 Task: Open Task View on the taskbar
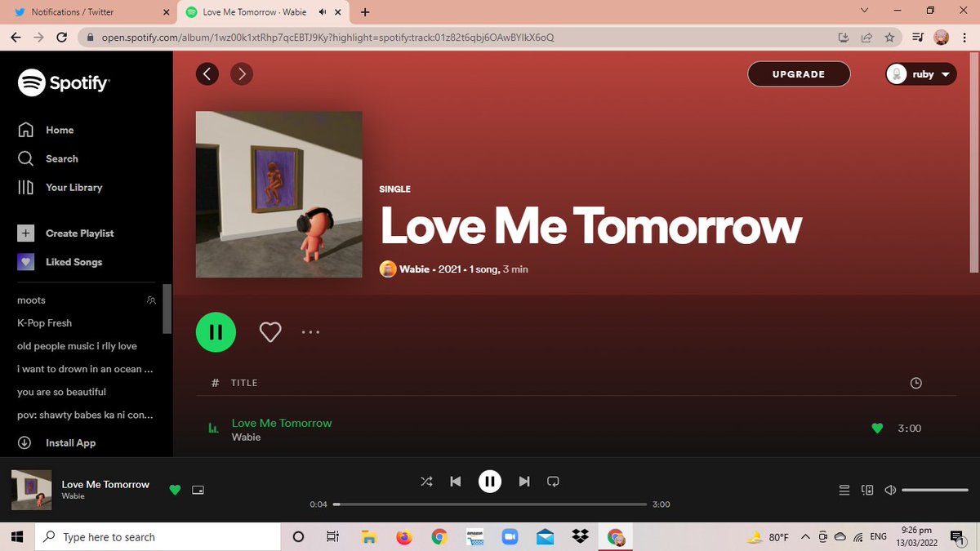pyautogui.click(x=332, y=537)
